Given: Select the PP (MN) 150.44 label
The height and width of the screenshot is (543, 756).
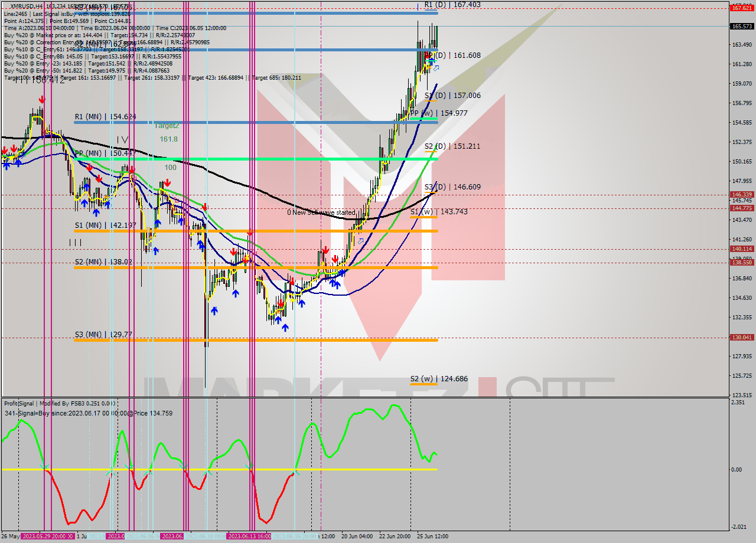Looking at the screenshot, I should (x=105, y=153).
